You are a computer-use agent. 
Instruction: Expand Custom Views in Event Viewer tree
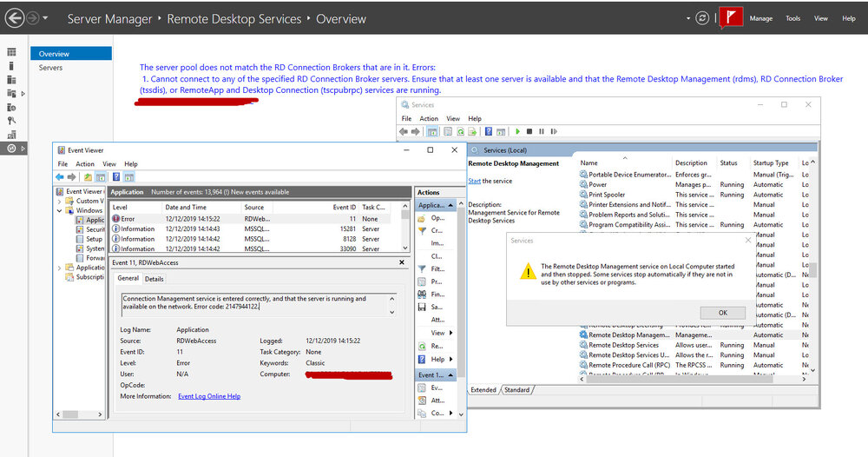(x=59, y=201)
